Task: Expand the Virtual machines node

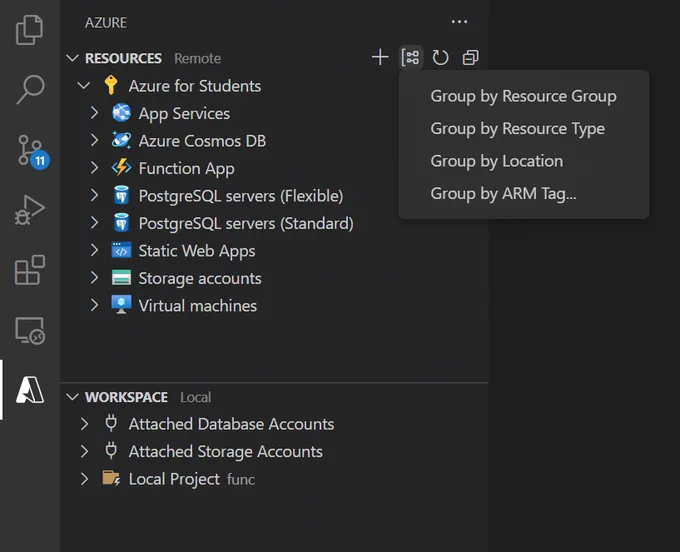Action: tap(95, 305)
